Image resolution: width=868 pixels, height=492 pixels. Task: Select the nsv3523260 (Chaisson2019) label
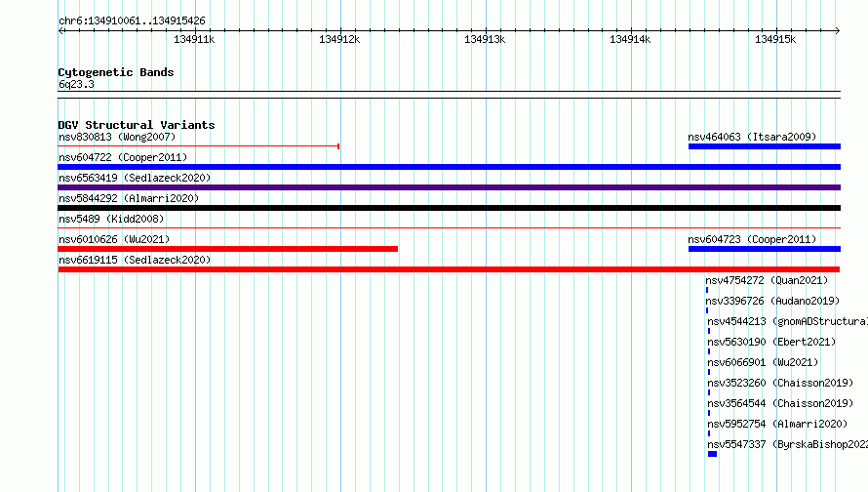(x=780, y=383)
